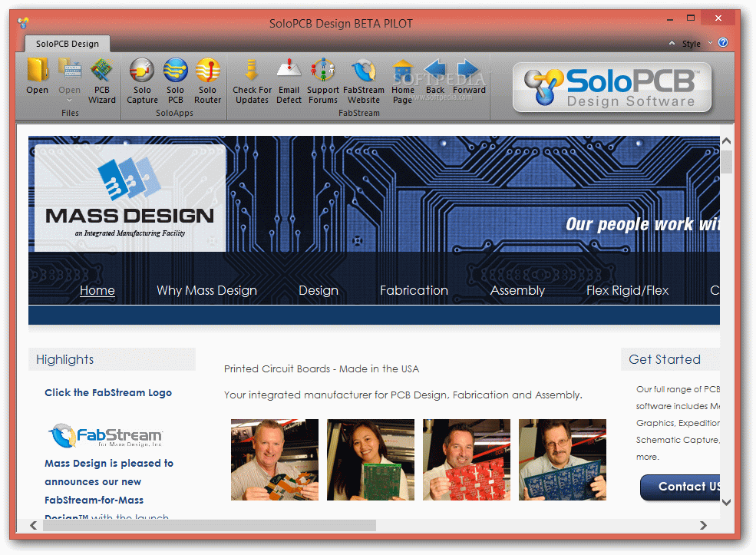Viewport: 756px width, 555px height.
Task: Visit the FabStream Website
Action: coord(364,81)
